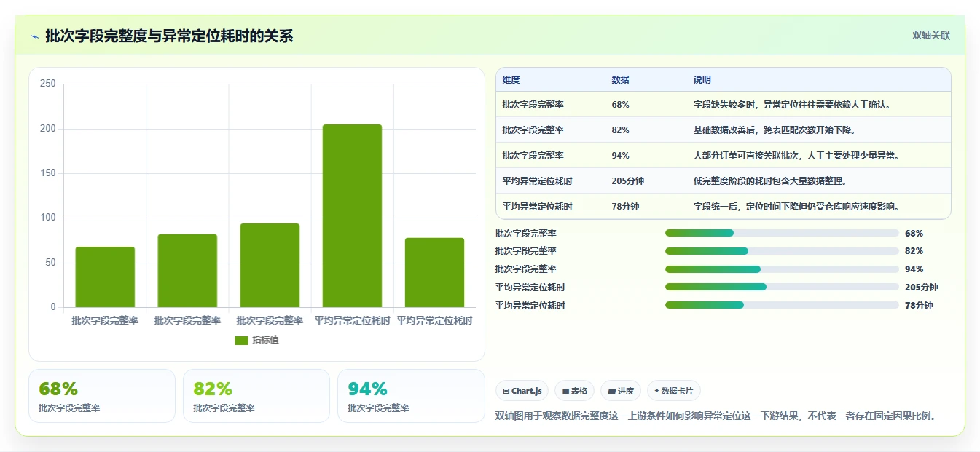Click the lightning icon beside the card title
This screenshot has width=980, height=452.
click(34, 36)
